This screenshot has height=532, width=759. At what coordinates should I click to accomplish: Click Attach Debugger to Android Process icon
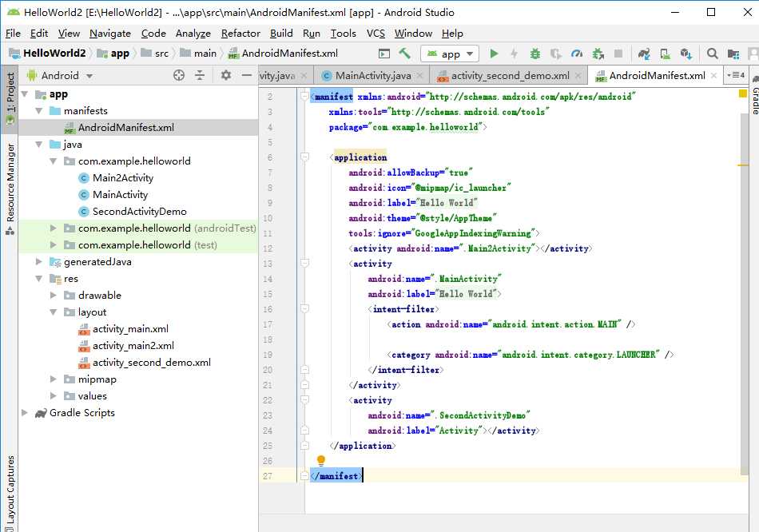[598, 54]
